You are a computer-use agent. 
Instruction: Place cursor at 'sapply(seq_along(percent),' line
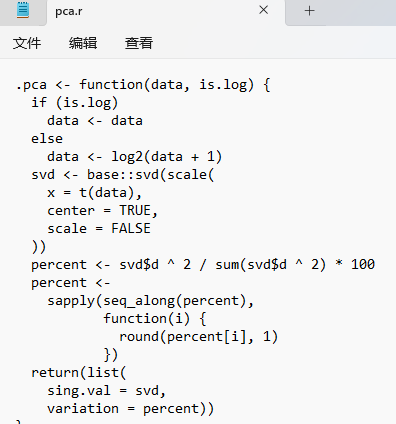pos(150,301)
